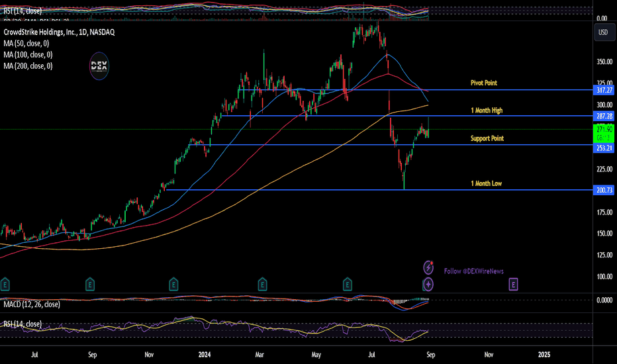617x364 pixels.
Task: Open earnings marker closest to Sep 2023 label
Action: click(90, 284)
